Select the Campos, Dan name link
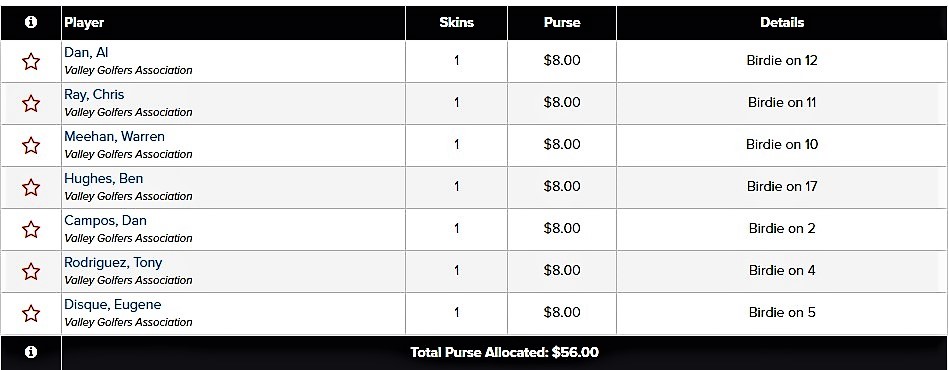The width and height of the screenshot is (949, 370). pos(105,220)
